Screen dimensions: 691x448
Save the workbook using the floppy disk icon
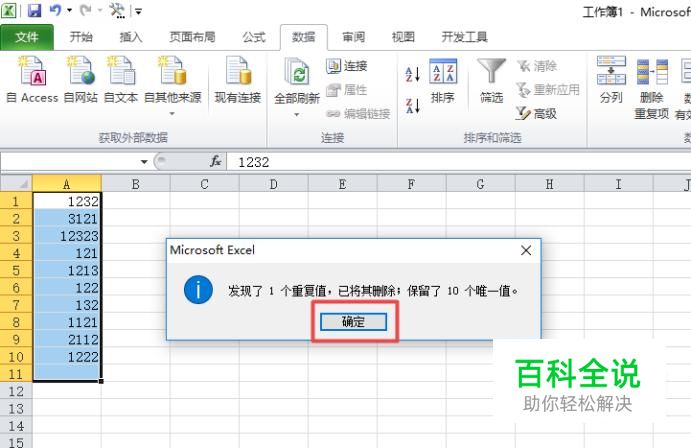(34, 10)
